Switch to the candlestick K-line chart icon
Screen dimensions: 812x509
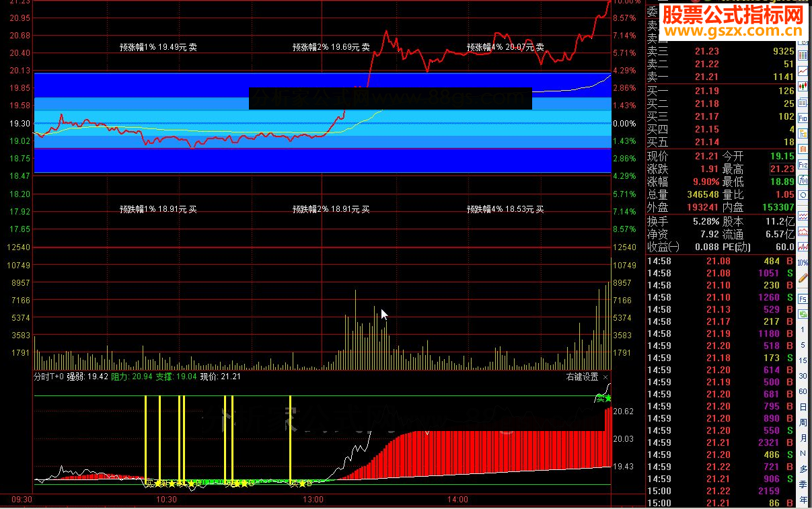[x=803, y=86]
